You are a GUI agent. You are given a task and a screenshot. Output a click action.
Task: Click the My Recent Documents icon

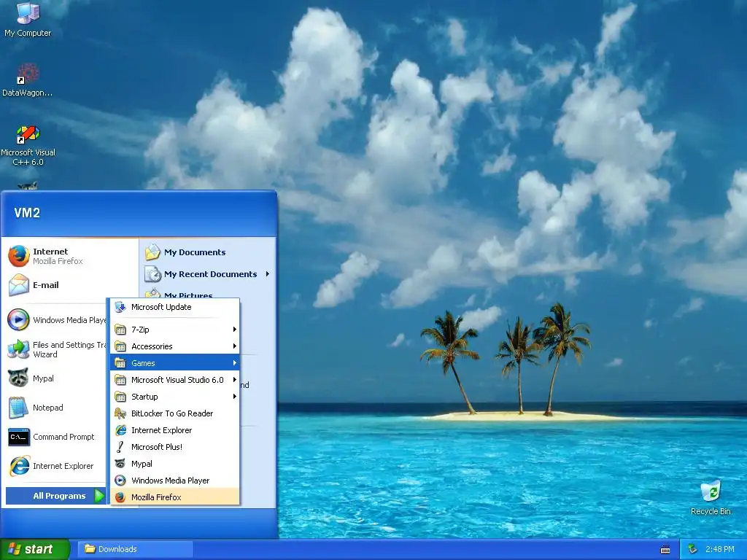tap(152, 274)
